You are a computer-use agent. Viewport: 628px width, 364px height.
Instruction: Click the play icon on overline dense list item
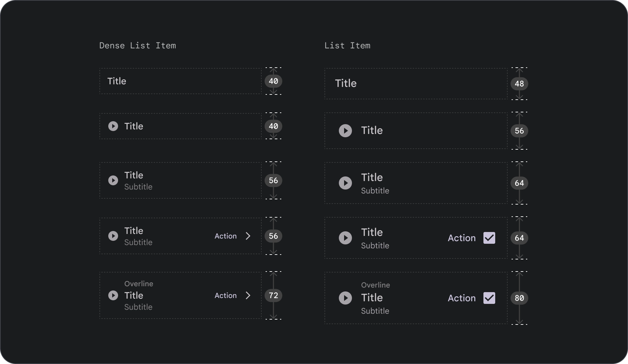(113, 295)
